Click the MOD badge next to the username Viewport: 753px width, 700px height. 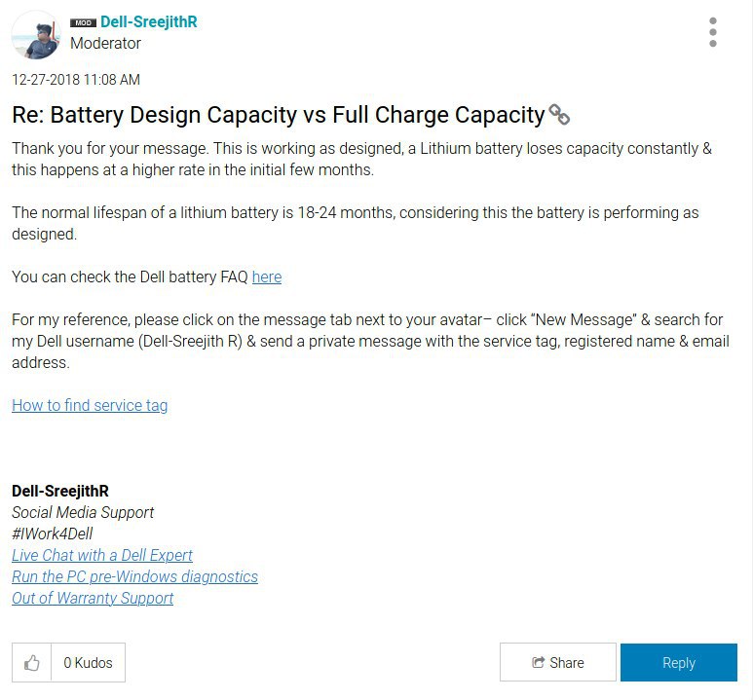(83, 22)
